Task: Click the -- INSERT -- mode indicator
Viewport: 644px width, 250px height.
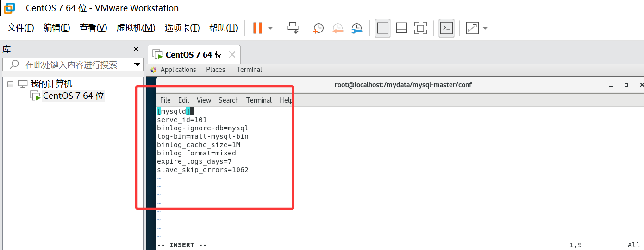Action: tap(182, 245)
